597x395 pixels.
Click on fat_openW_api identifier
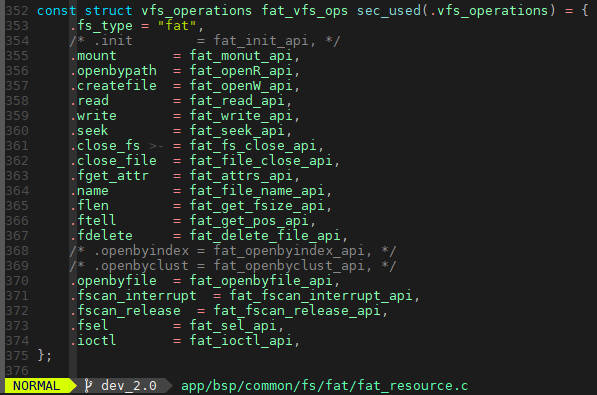point(241,86)
